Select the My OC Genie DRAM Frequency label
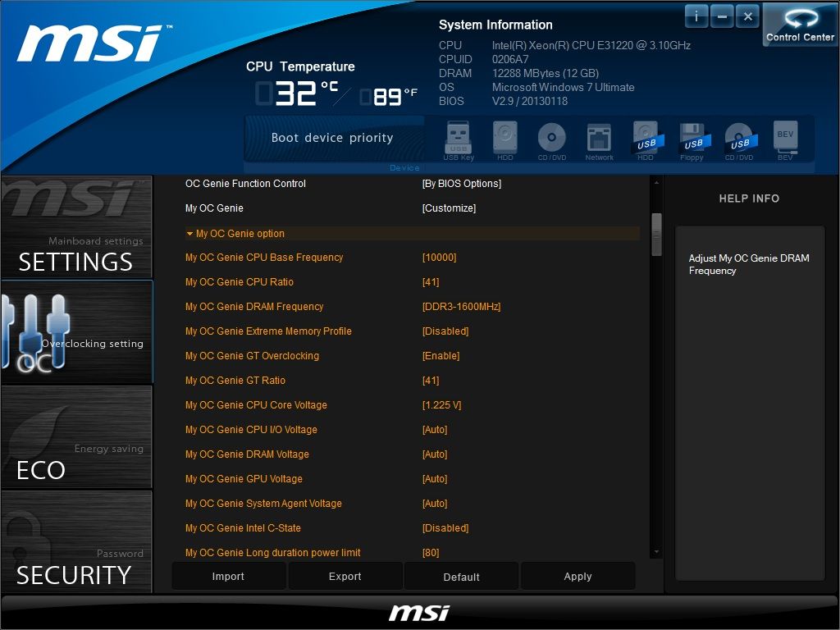Screen dimensions: 840x630 coord(254,307)
